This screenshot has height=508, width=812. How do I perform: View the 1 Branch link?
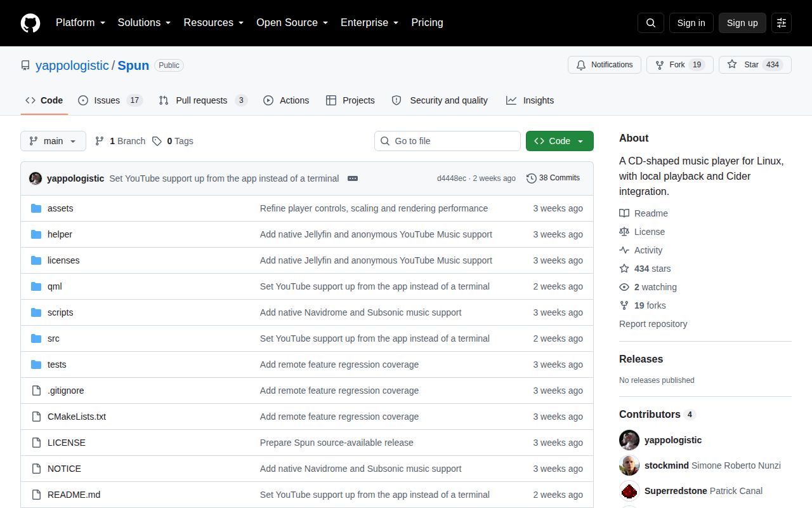click(120, 141)
